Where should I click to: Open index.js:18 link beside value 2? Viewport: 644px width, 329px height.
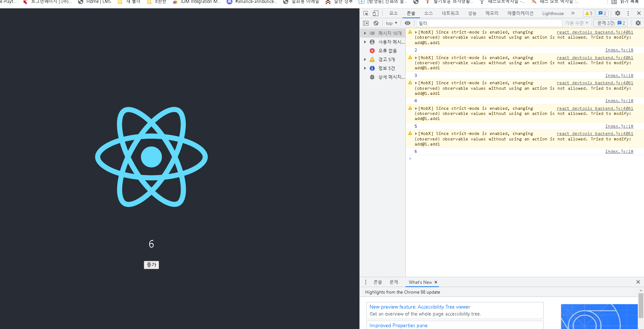619,50
